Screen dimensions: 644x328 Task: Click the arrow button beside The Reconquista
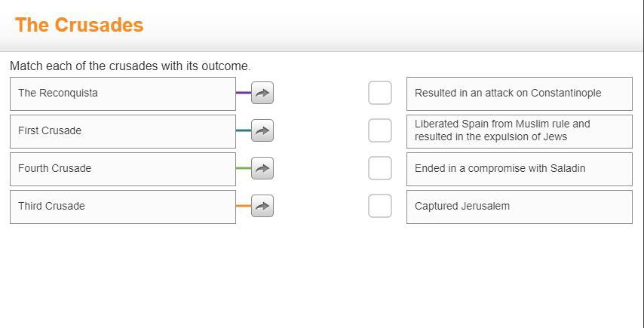pos(262,93)
